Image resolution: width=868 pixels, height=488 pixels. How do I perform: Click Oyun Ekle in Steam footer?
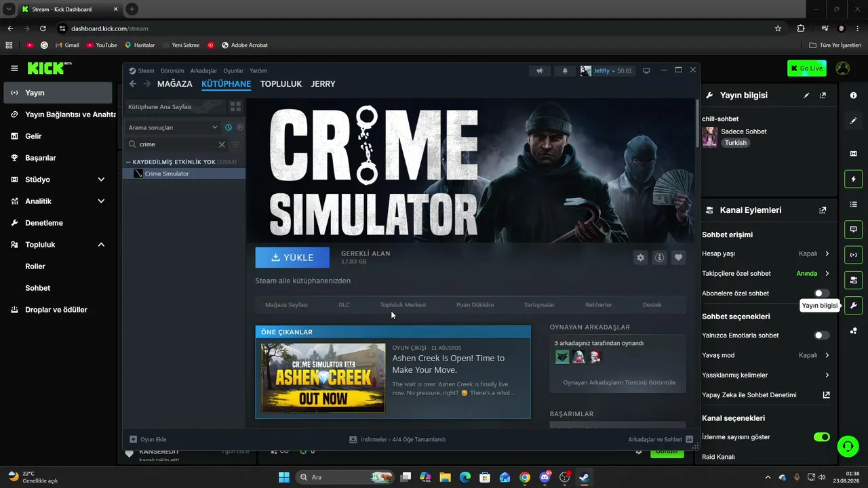coord(148,439)
